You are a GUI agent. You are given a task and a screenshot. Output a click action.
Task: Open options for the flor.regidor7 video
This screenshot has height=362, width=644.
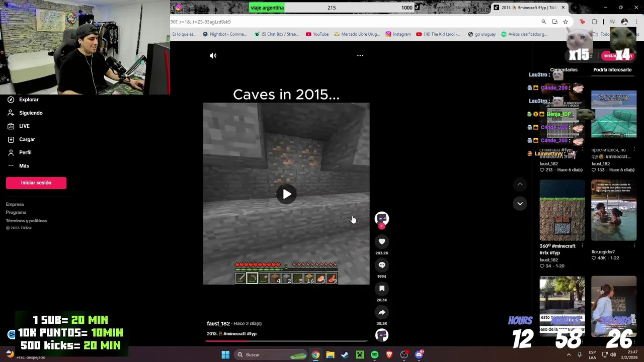(x=634, y=246)
